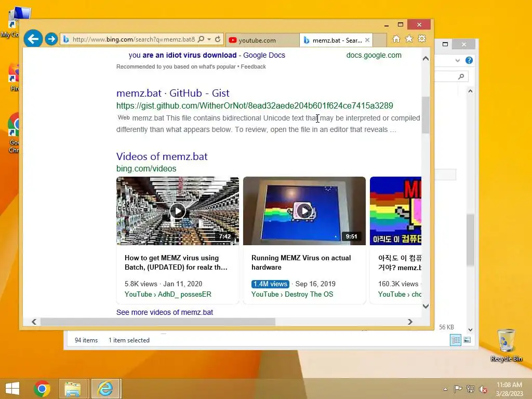
Task: Click the page's scroll up arrow
Action: pos(426,59)
